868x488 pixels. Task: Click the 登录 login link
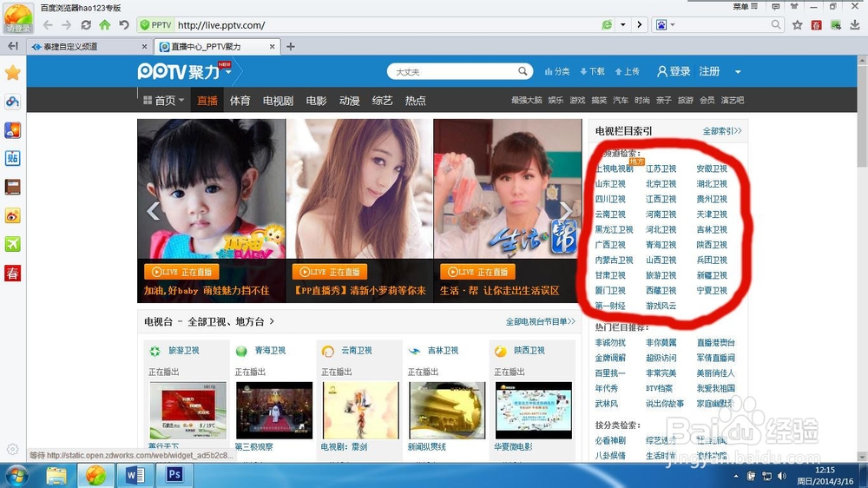(x=674, y=71)
